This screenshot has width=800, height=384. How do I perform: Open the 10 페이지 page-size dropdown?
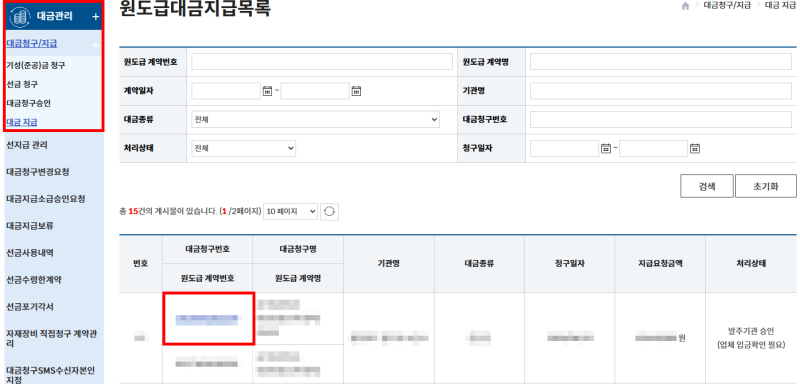(290, 211)
